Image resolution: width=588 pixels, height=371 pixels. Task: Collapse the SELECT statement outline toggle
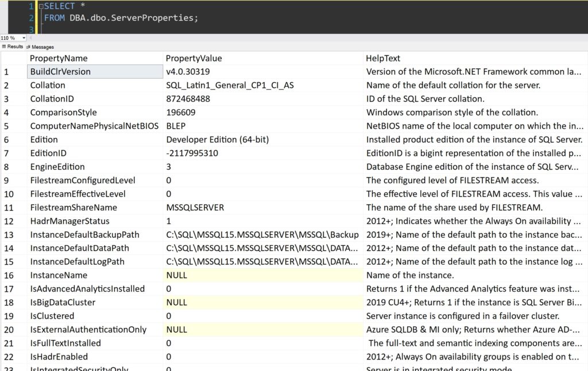click(41, 6)
